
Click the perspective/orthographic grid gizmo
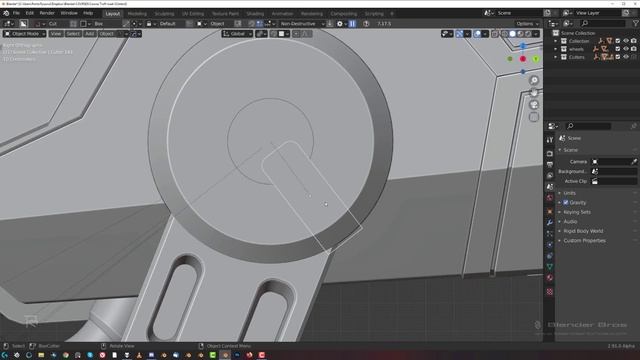(534, 117)
